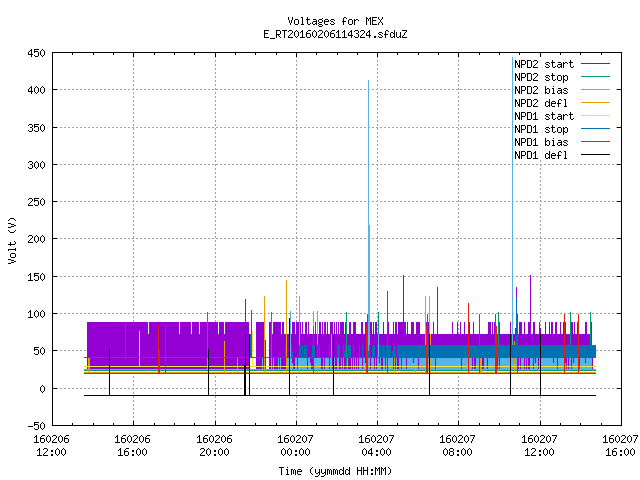The image size is (640, 480).
Task: Click the 160206 16:00 x-axis tick label
Action: coord(133,446)
